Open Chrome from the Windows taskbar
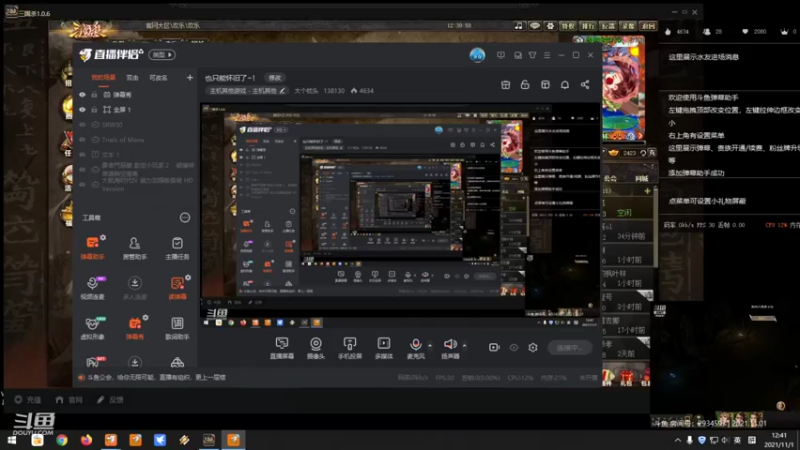Screen dimensions: 800x450 coord(62,440)
